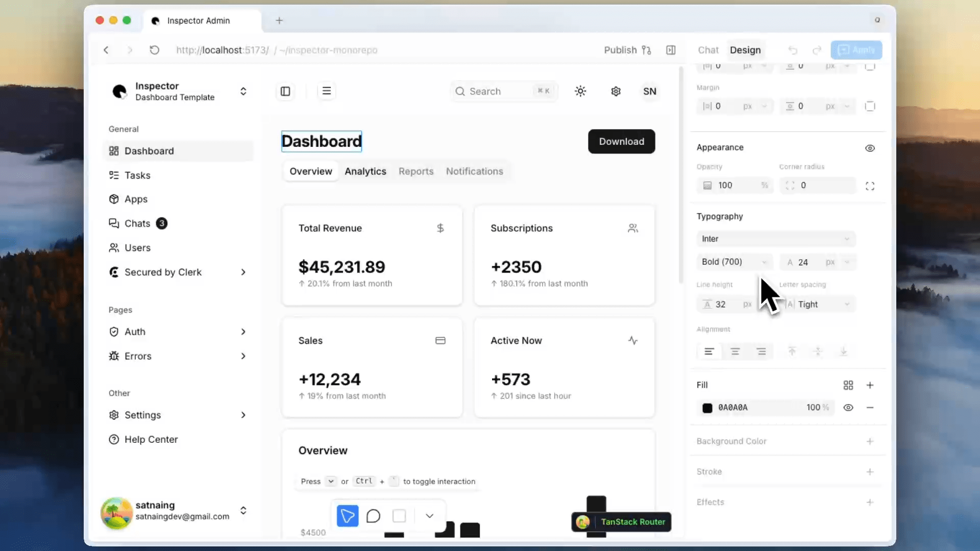Toggle Fill color visibility eye

tap(848, 408)
